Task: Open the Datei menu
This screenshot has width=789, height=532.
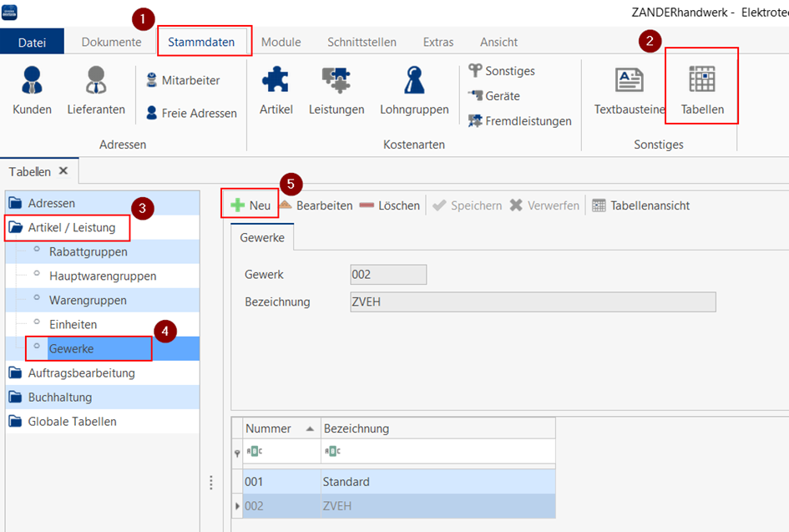Action: pos(32,42)
